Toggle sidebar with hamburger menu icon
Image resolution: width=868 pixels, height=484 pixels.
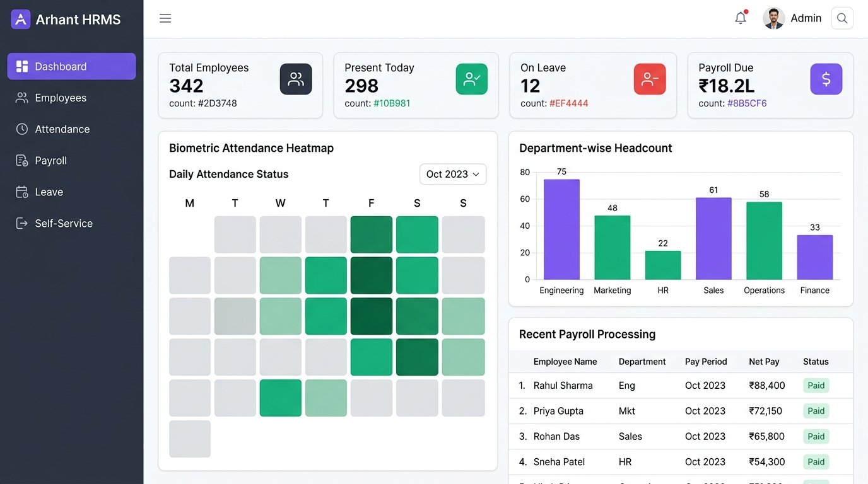165,18
